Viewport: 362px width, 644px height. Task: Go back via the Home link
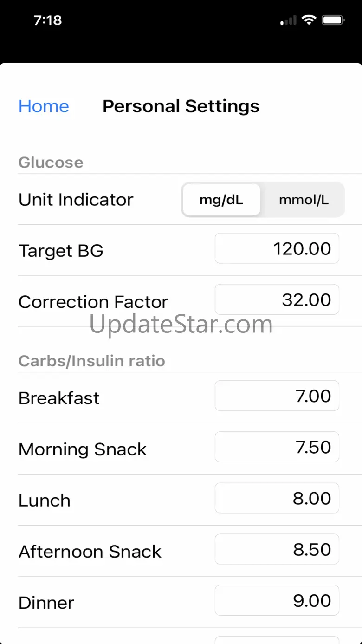(x=44, y=106)
